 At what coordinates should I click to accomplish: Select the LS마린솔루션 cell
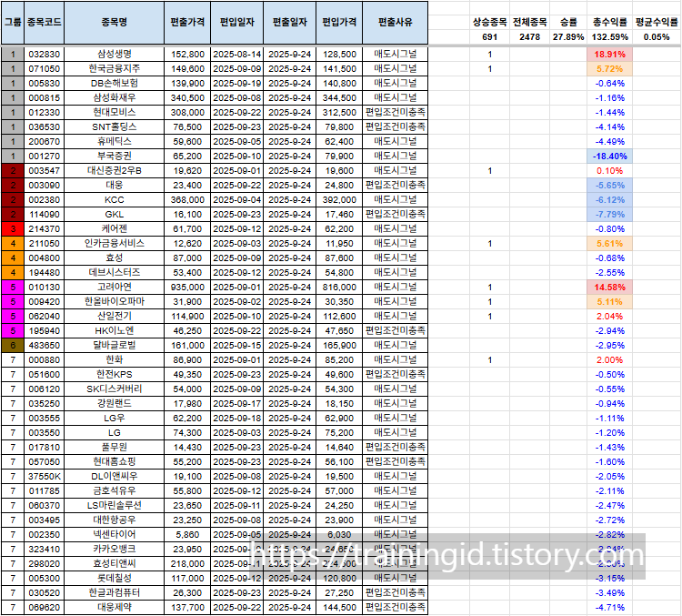point(115,505)
